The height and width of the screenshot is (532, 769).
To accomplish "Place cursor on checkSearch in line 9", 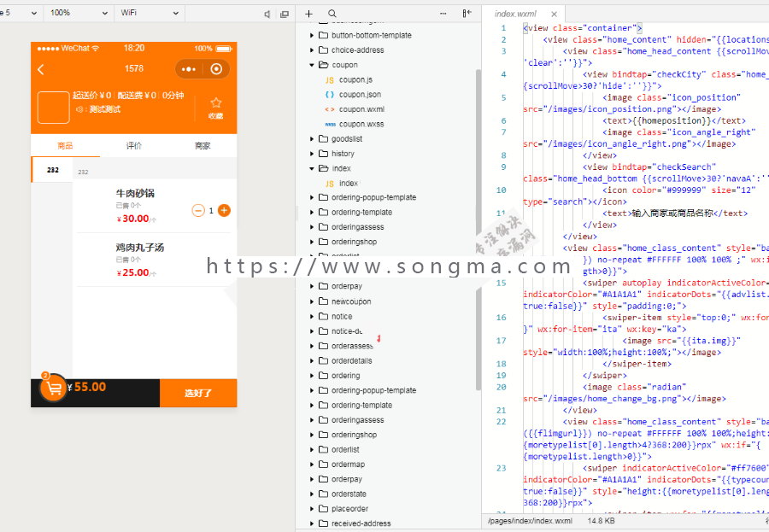I will point(686,167).
